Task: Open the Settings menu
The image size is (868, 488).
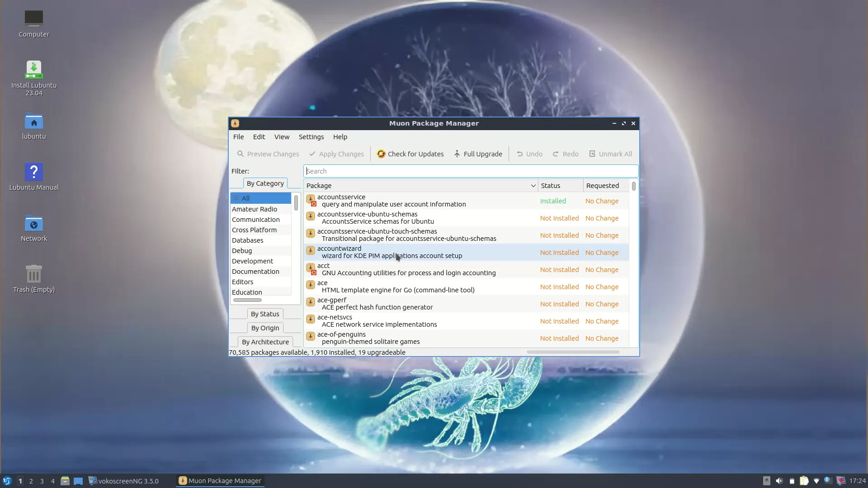Action: 311,137
